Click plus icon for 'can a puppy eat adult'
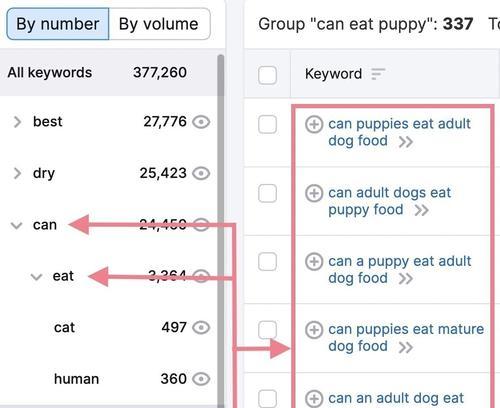The image size is (500, 408). point(314,261)
